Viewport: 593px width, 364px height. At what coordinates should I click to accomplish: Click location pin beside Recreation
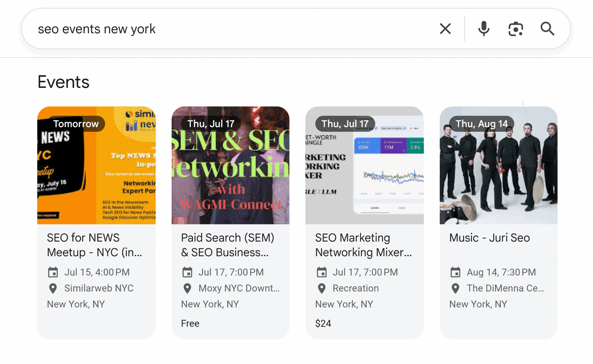(321, 288)
